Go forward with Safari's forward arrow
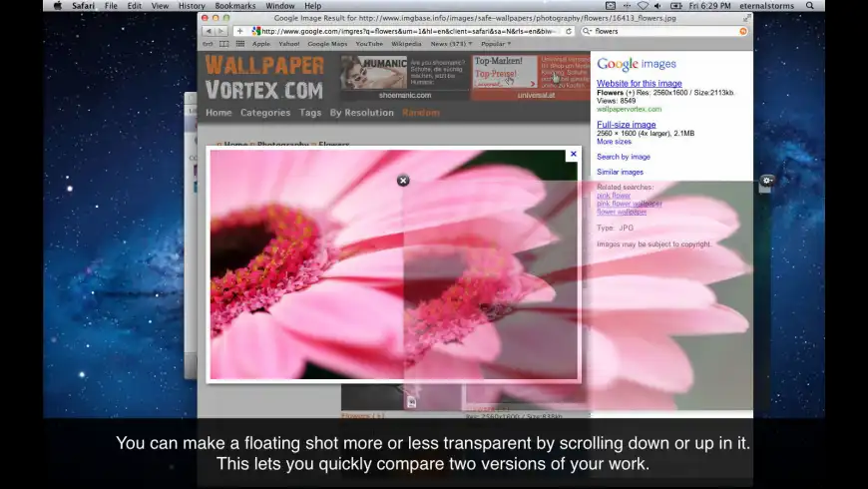The height and width of the screenshot is (489, 868). pos(220,31)
